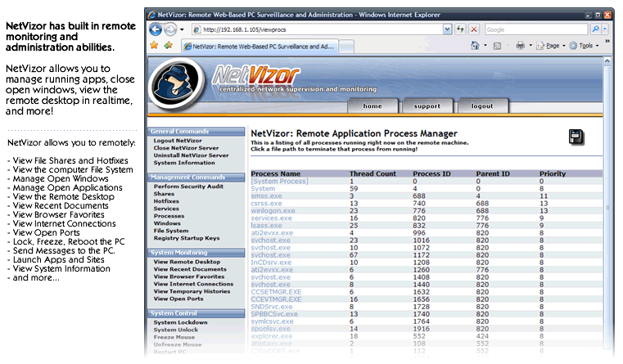
Task: Click the search magnifier icon
Action: click(594, 29)
